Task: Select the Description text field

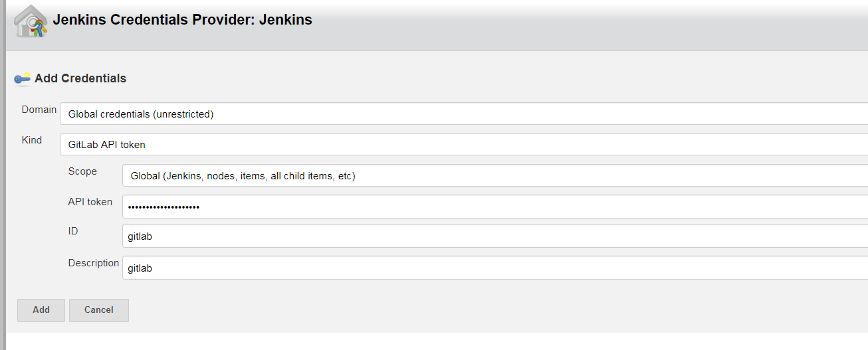Action: point(494,268)
